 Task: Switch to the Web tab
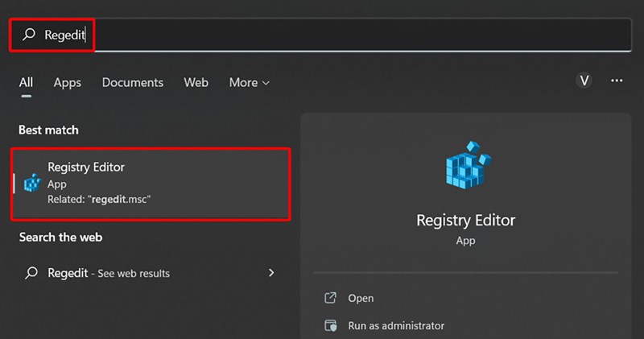coord(196,83)
